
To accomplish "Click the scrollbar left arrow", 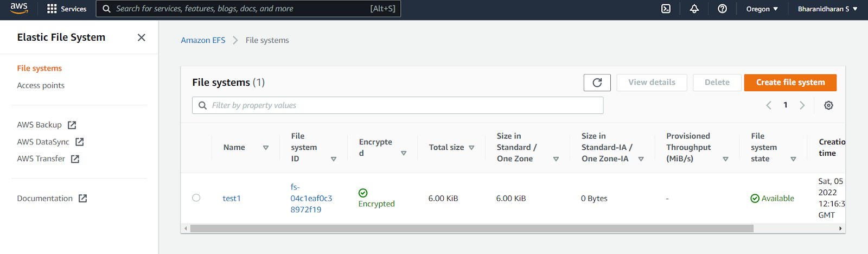I will pos(186,228).
